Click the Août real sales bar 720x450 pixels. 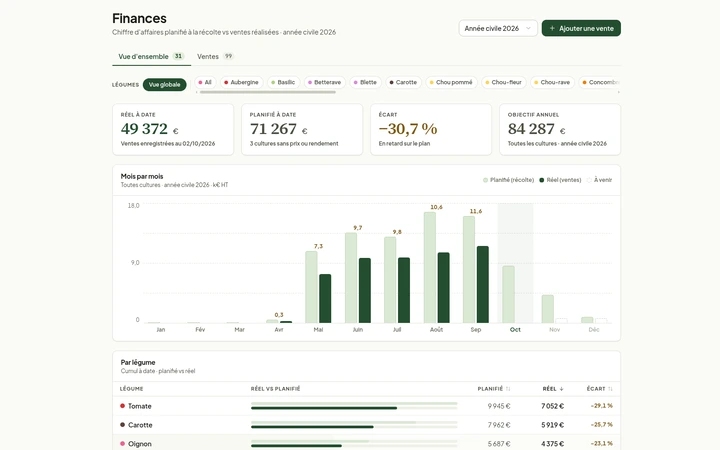(x=444, y=287)
